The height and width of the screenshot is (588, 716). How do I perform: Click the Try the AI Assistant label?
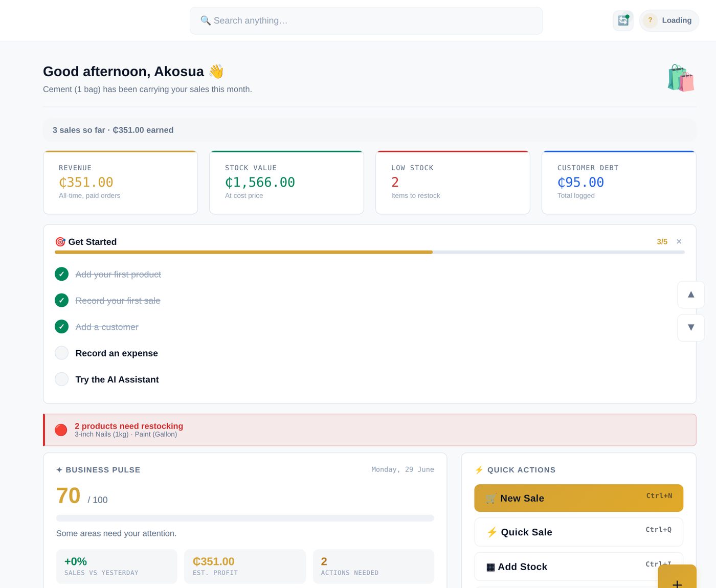click(x=117, y=379)
